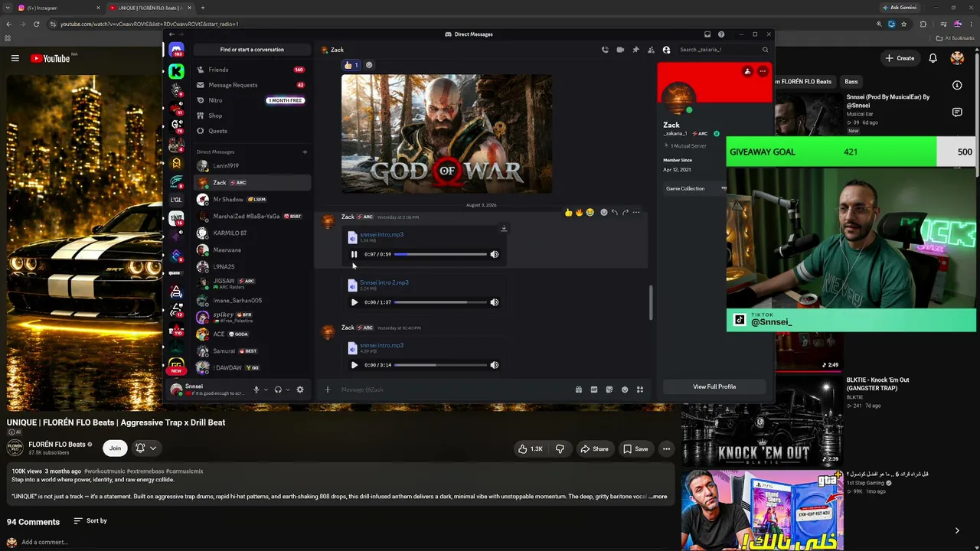
Task: Open the attachment plus button in message box
Action: point(327,390)
